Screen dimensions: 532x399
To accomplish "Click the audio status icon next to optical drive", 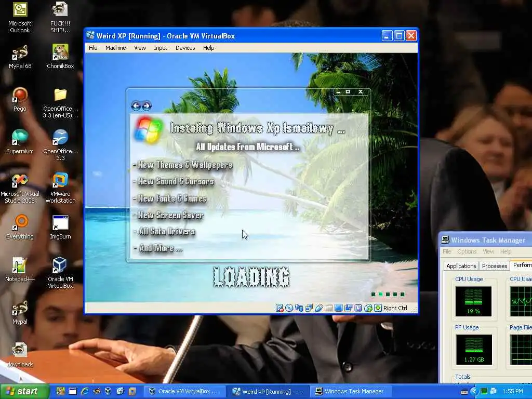I will 299,308.
